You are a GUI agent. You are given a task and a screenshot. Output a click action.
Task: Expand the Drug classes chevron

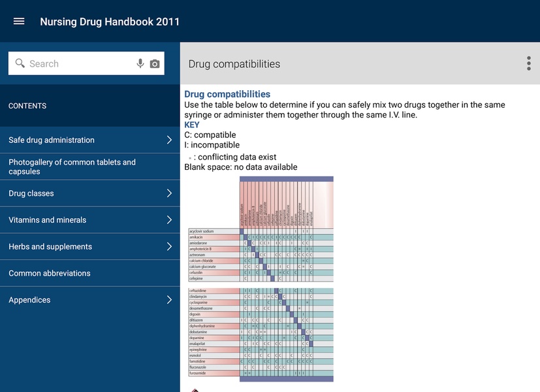click(169, 193)
